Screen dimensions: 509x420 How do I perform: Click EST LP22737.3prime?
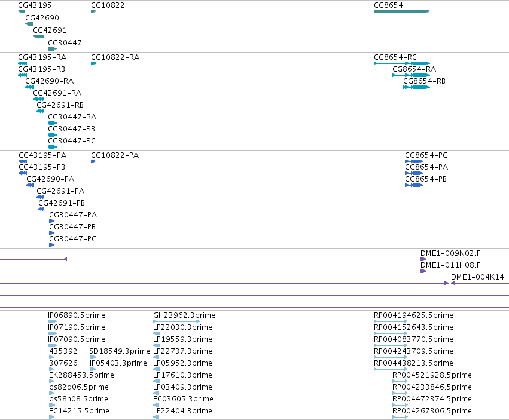[183, 351]
